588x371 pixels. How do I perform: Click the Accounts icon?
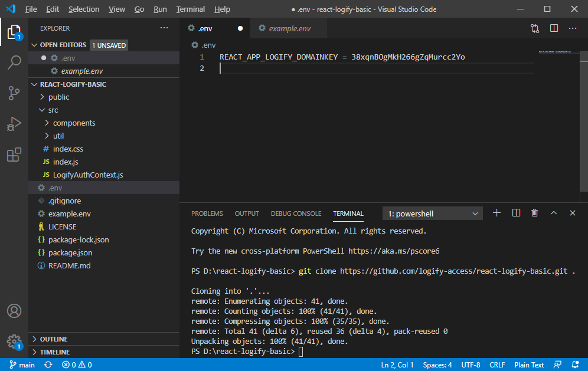[x=14, y=311]
